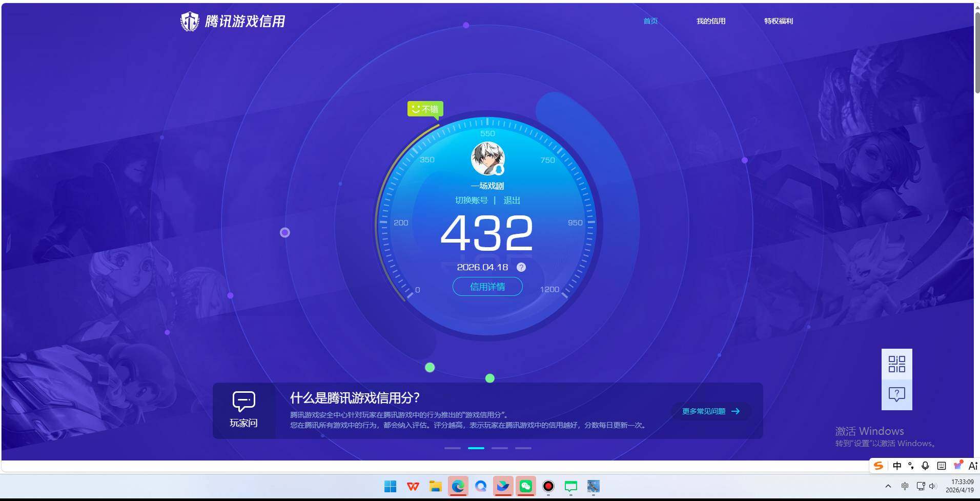This screenshot has width=980, height=501.
Task: Mute system volume via the speaker icon
Action: coord(932,486)
